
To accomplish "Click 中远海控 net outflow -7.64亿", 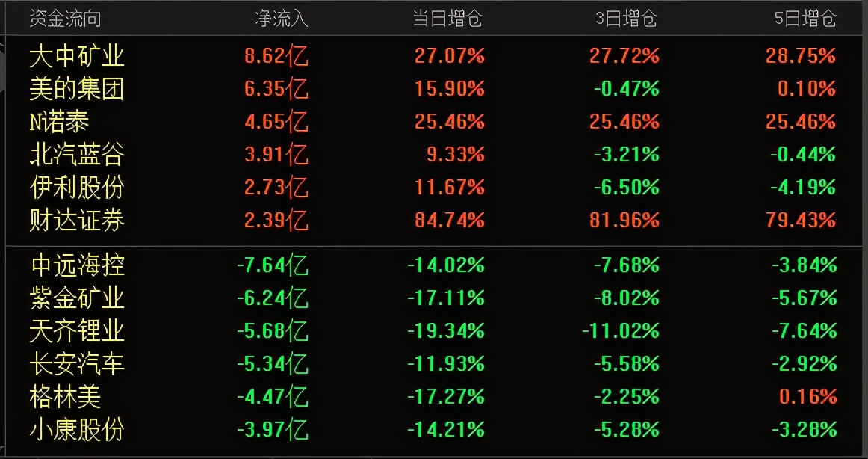I will pos(272,265).
